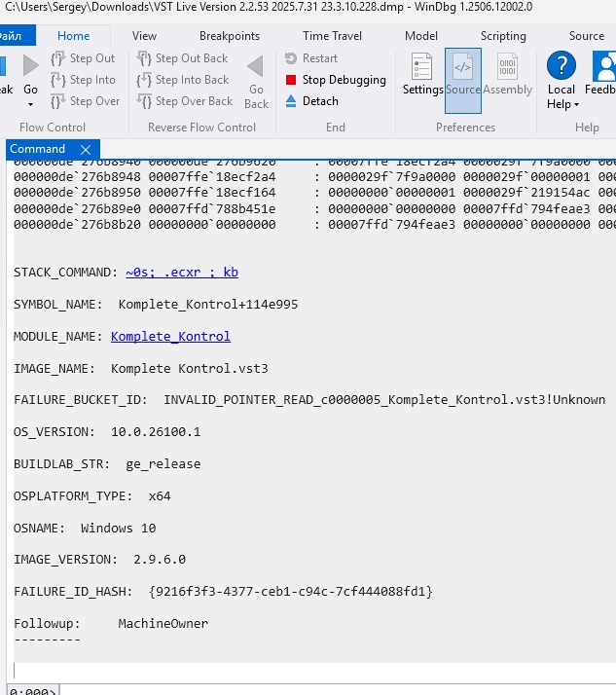Click OS_VERSION value 10.0.26100.1
616x695 pixels.
[x=156, y=432]
